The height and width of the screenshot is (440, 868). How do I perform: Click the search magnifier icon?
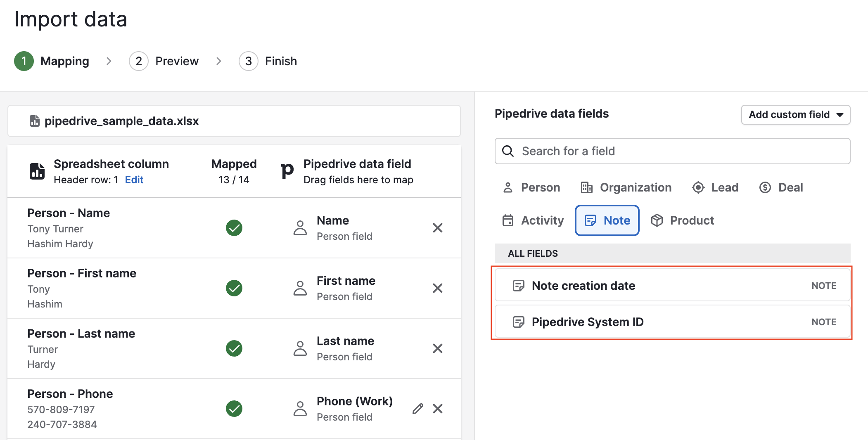point(508,151)
